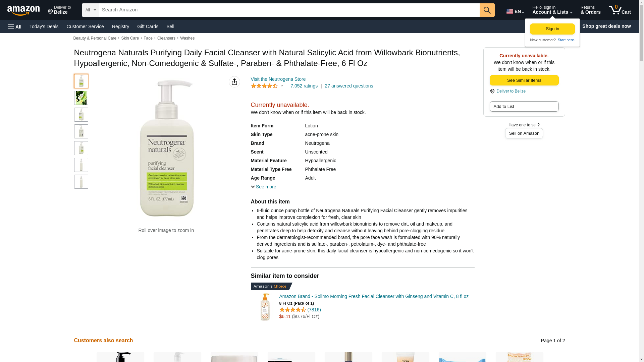Expand Account & Lists menu

552,10
